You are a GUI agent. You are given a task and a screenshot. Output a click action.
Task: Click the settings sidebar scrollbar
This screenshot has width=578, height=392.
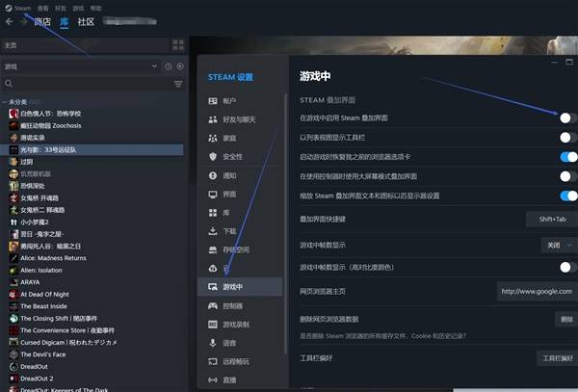click(286, 222)
